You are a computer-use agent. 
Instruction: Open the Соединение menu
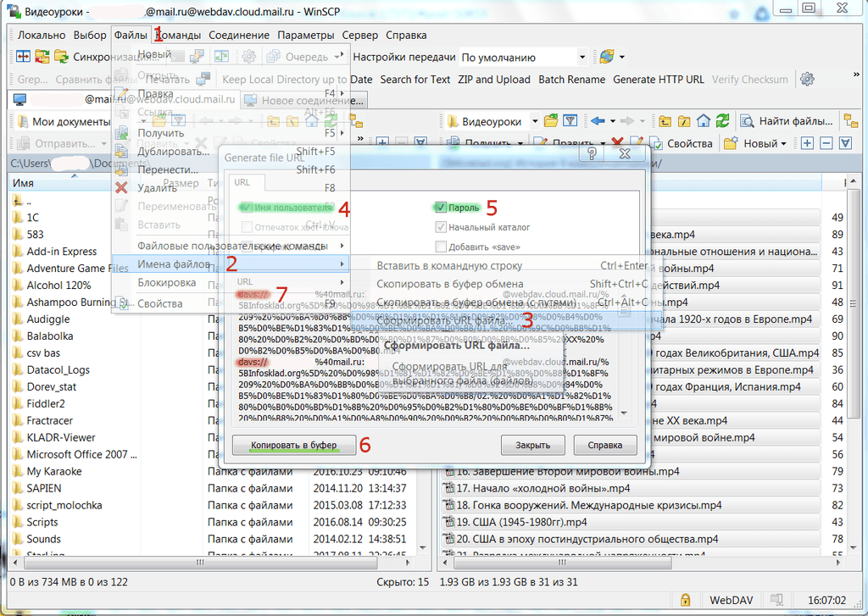pos(239,35)
